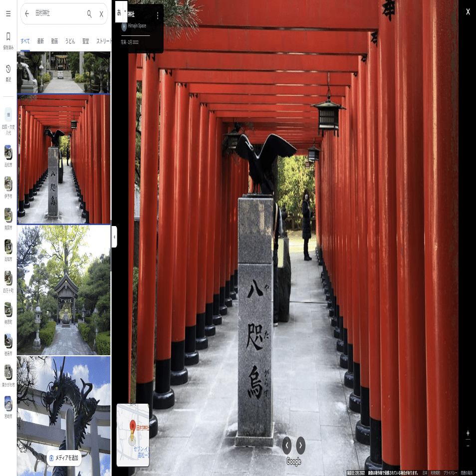The image size is (476, 476).
Task: Open the mini map of 田村神社
Action: (x=133, y=435)
